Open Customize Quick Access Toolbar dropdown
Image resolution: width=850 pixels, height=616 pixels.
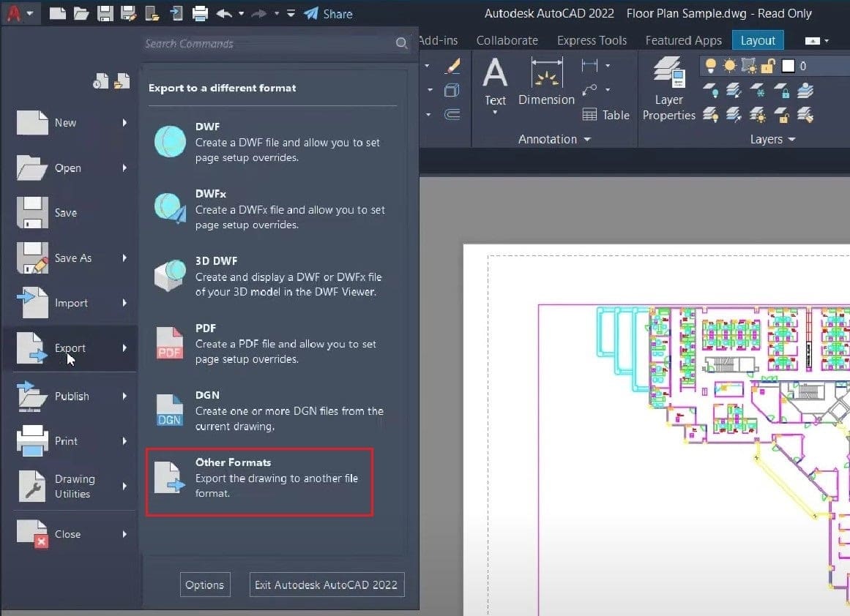[291, 13]
